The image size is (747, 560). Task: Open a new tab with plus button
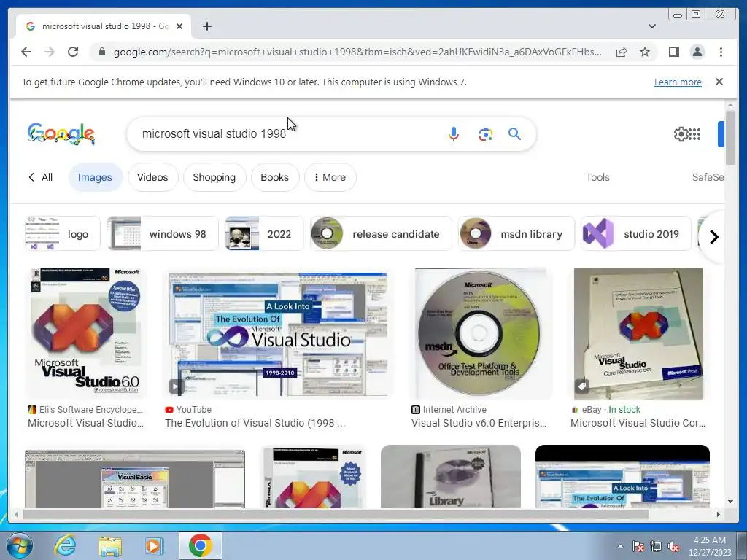tap(206, 26)
